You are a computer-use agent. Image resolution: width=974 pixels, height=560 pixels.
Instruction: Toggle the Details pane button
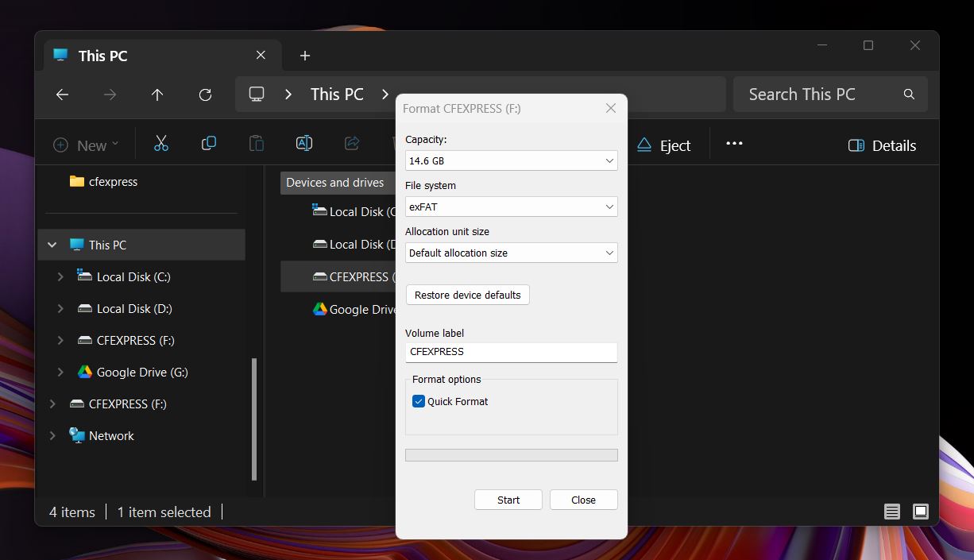[x=882, y=145]
